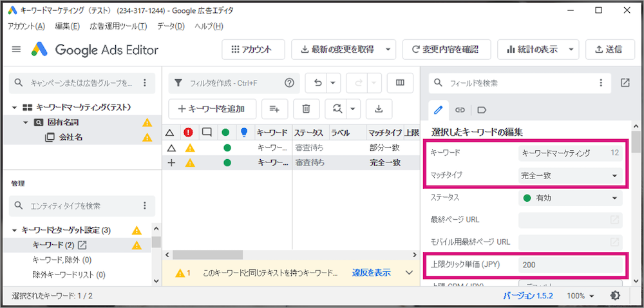Click キーワード field in edit panel
This screenshot has height=308, width=644.
pos(571,153)
